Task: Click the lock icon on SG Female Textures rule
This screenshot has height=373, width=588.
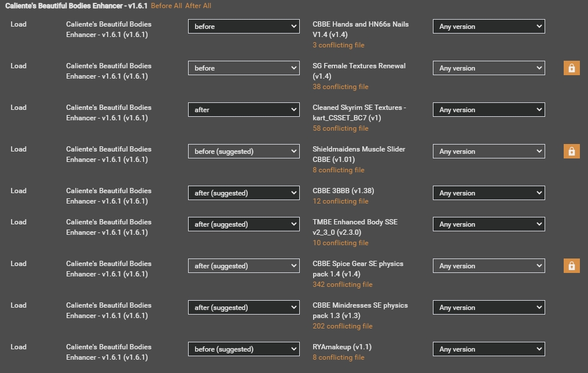Action: (x=571, y=68)
